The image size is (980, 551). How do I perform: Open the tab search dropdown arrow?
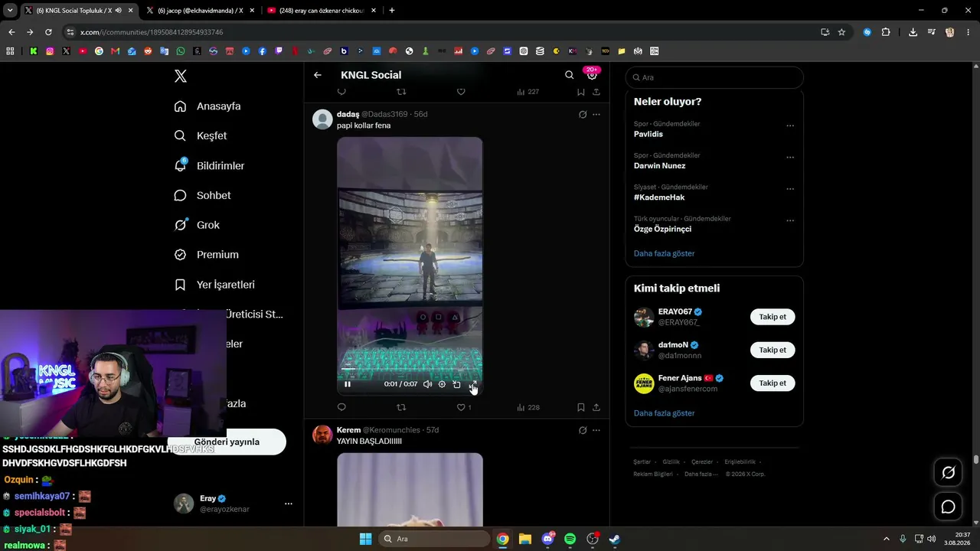pos(10,11)
